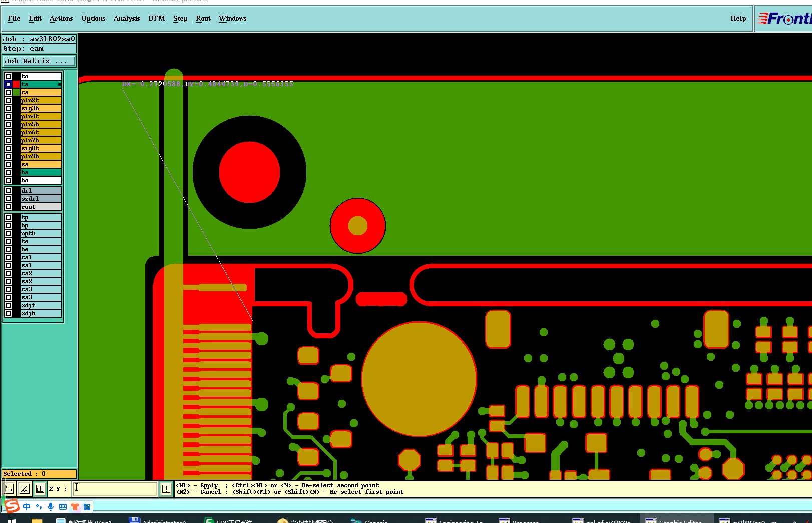Screen dimensions: 812x523
Task: Click the punctuation mode icon in IME bar
Action: (39, 507)
